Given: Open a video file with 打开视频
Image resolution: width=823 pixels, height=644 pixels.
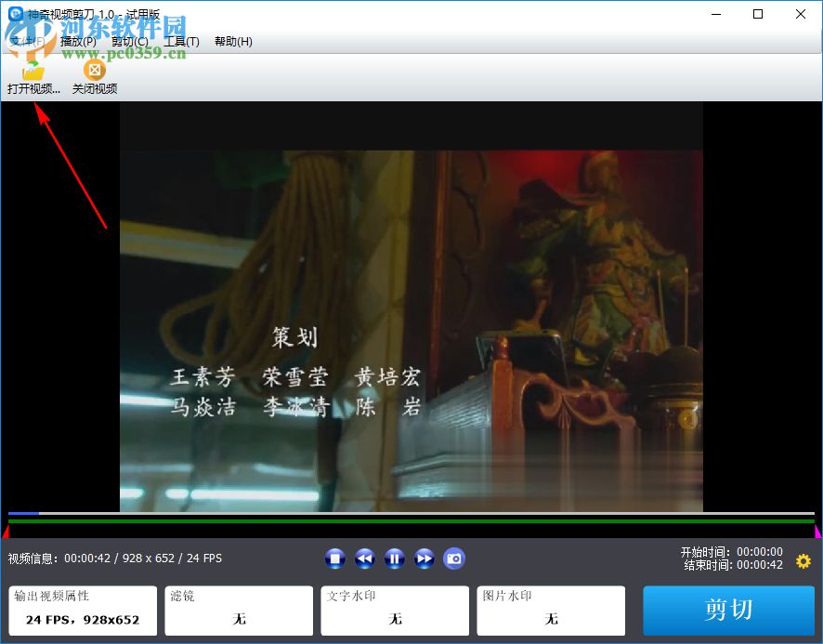Looking at the screenshot, I should coord(33,77).
